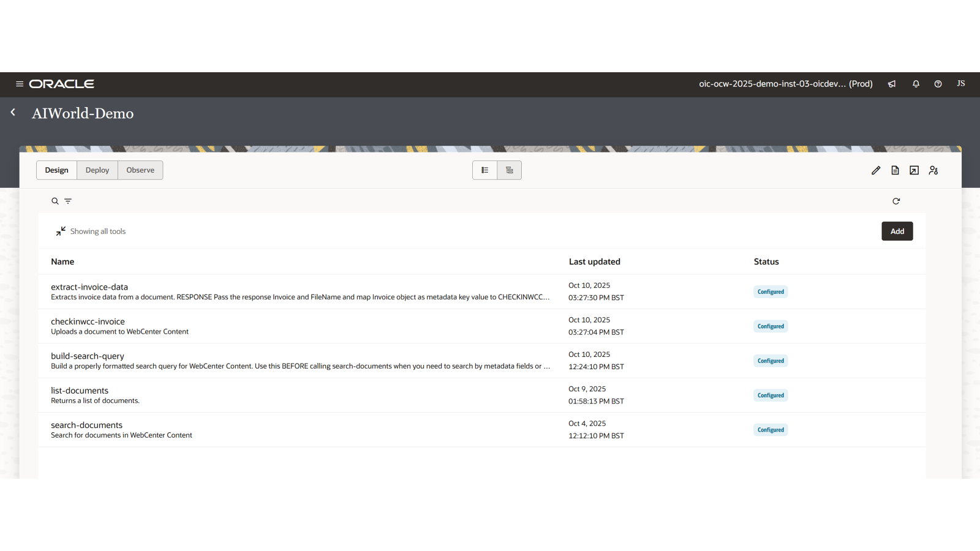Viewport: 980px width, 551px height.
Task: Switch to list view layout toggle
Action: [484, 170]
